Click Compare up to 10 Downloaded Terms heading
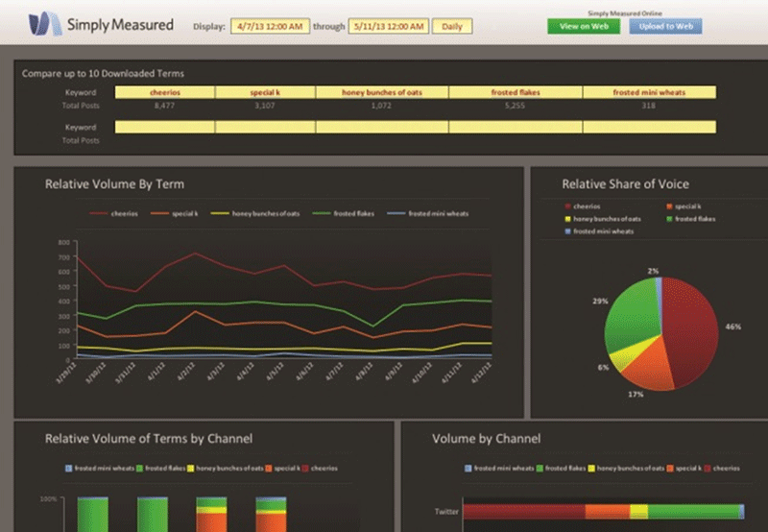 point(103,74)
